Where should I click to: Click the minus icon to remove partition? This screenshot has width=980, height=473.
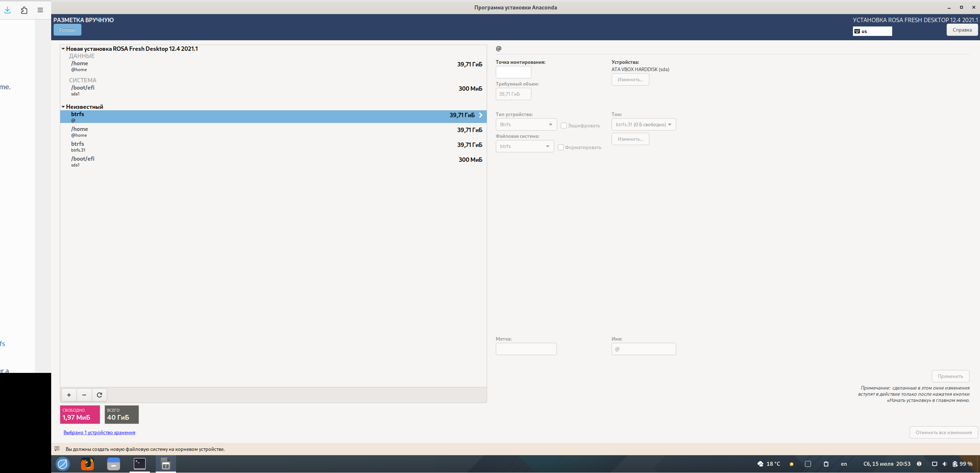[x=84, y=395]
